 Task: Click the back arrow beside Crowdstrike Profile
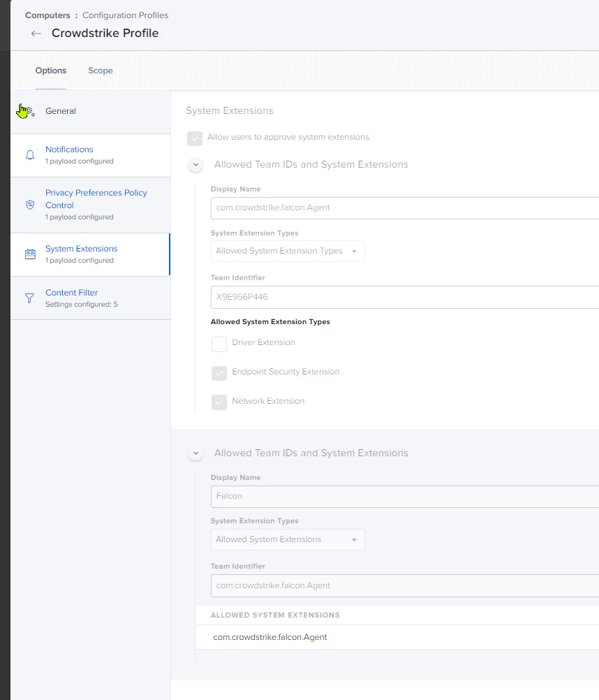click(x=36, y=34)
